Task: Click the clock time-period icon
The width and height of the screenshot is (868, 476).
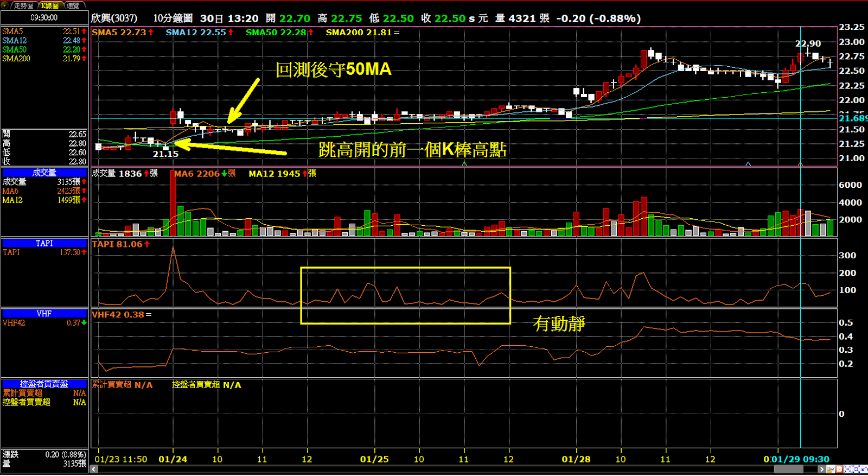Action: [x=839, y=469]
